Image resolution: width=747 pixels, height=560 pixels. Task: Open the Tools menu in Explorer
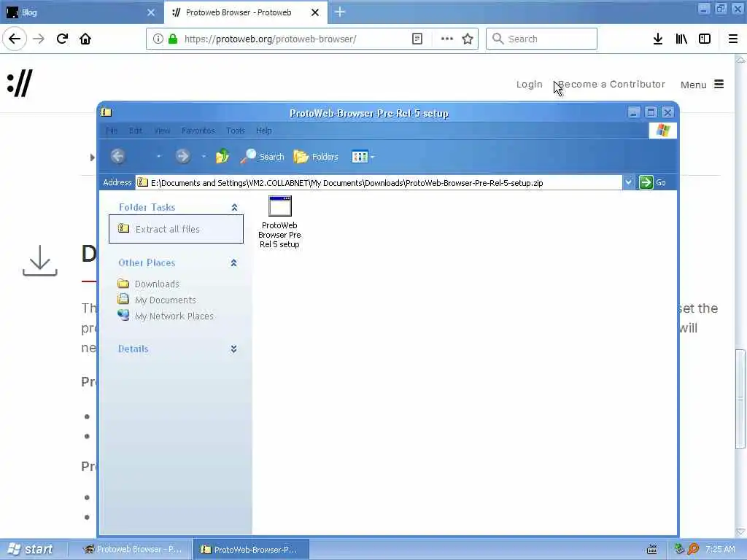236,131
